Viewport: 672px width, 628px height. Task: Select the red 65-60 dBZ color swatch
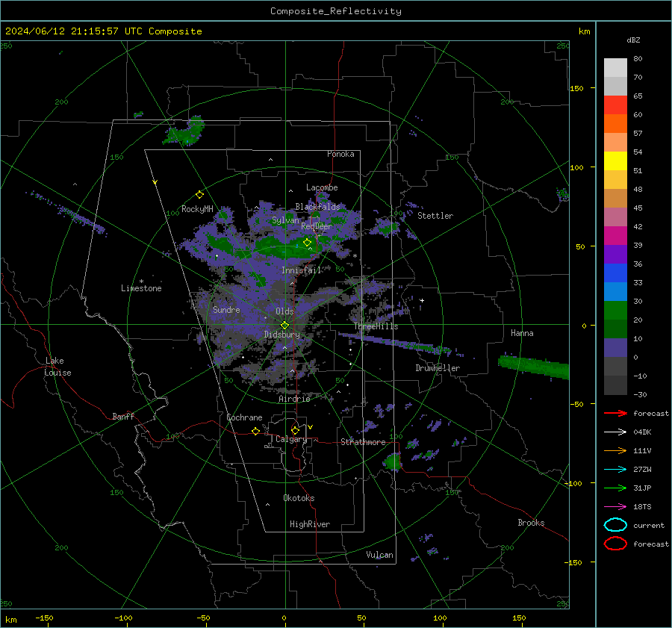pyautogui.click(x=615, y=105)
